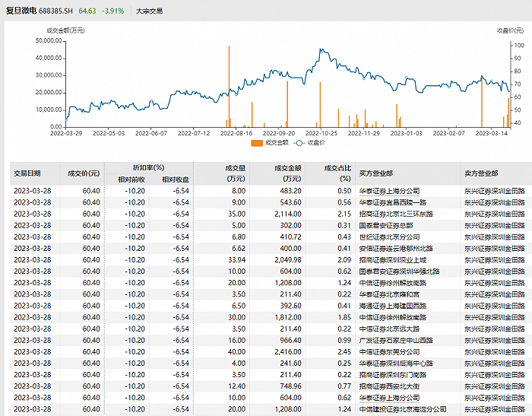This screenshot has width=532, height=416.
Task: Click the 复旦微电 stock name
Action: [x=21, y=12]
